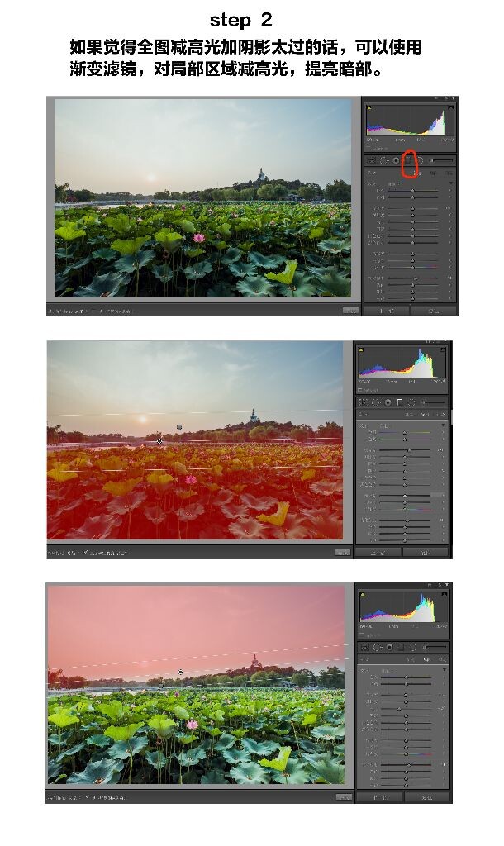Click the sharpness slider handle in first screenshot
504x846 pixels.
point(416,278)
